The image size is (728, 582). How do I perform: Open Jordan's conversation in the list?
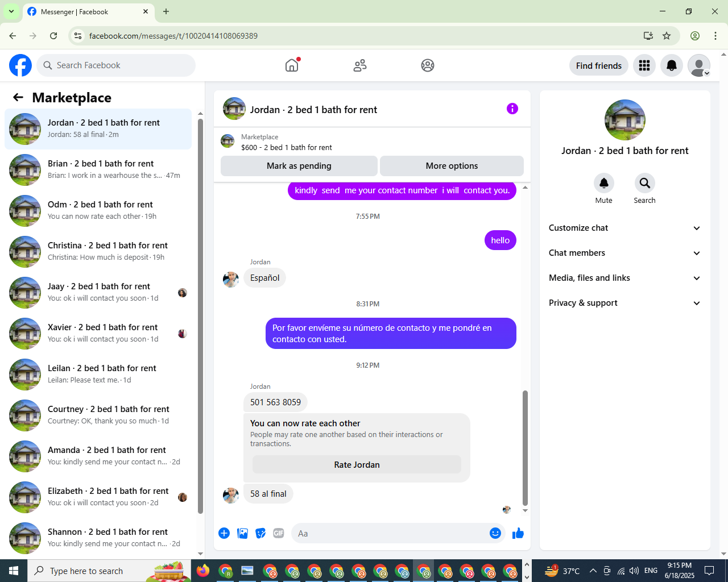point(98,129)
